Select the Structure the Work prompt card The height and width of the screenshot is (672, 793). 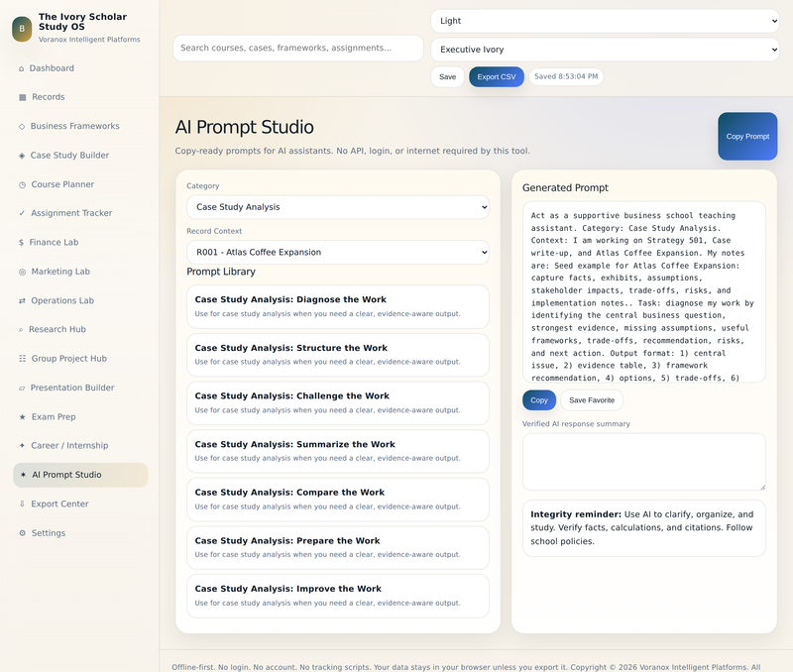[x=338, y=355]
